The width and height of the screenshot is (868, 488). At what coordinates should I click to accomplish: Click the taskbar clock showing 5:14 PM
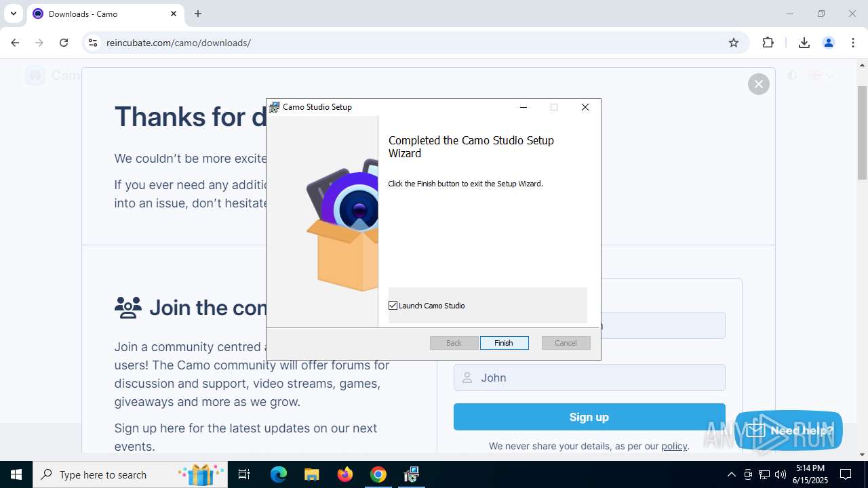point(810,474)
